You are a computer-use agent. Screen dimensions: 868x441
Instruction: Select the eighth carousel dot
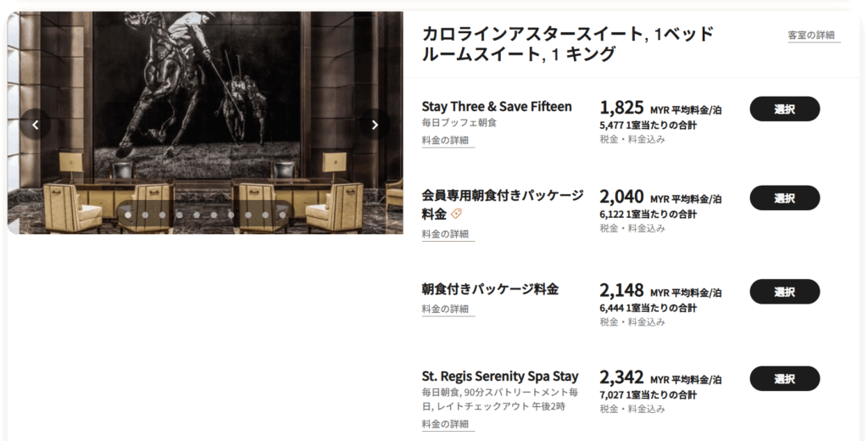248,215
